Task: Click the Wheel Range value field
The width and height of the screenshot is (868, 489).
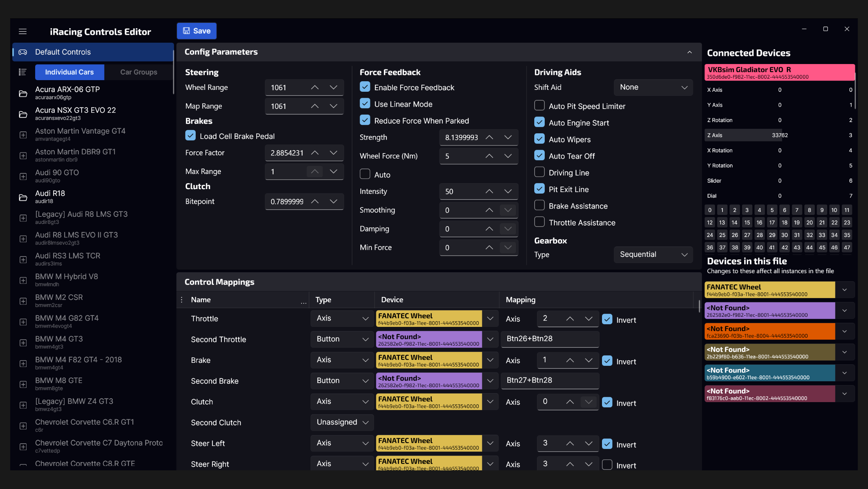Action: tap(290, 87)
